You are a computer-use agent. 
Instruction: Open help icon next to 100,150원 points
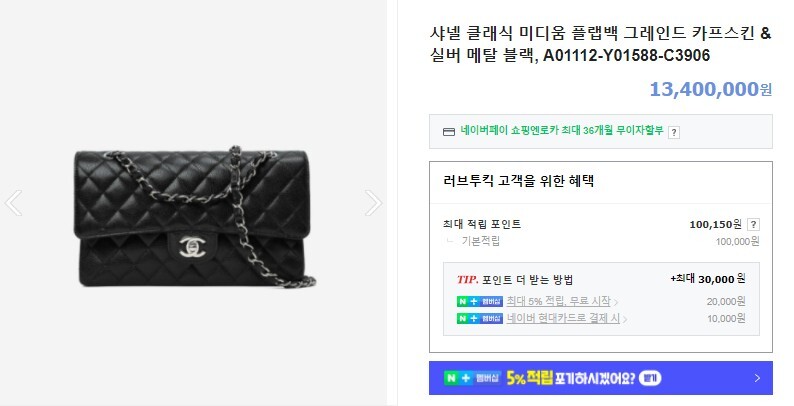[x=753, y=224]
